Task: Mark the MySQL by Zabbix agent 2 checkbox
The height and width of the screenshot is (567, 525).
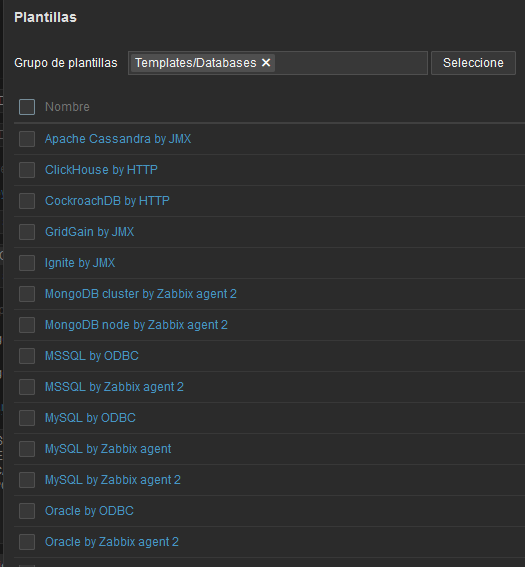Action: tap(27, 480)
